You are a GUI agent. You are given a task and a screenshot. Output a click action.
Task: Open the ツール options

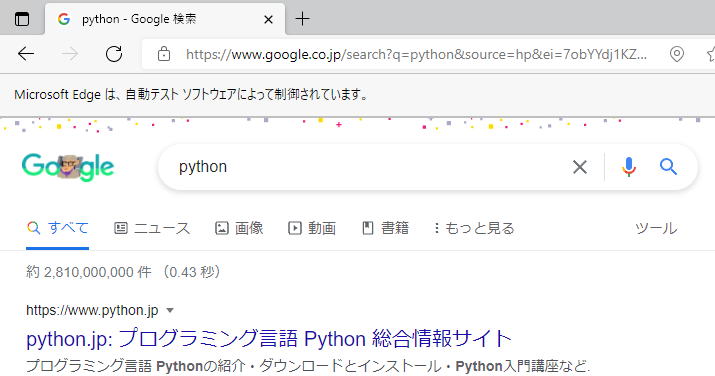656,228
